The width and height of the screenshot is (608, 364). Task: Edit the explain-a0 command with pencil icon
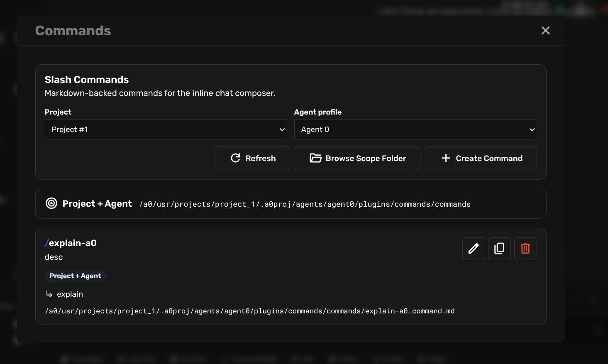point(474,249)
